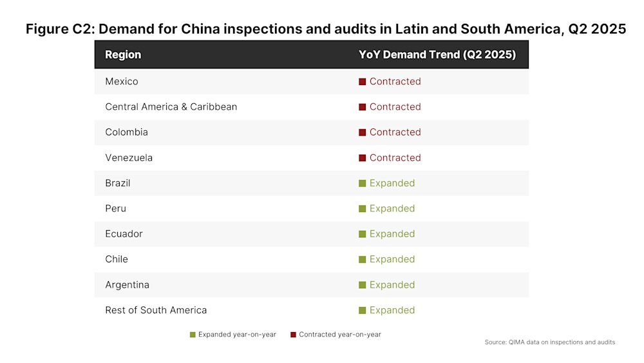Click the Figure C2 chart title

pos(326,29)
